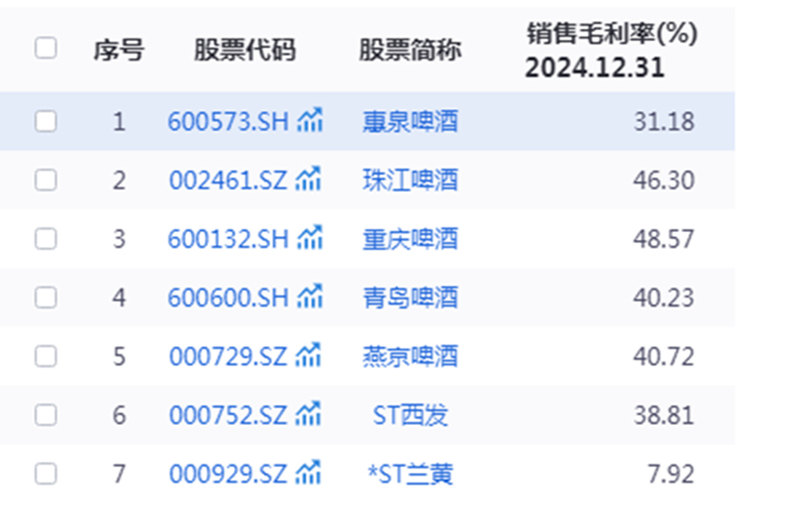Open chart icon beside 000752.SZ
This screenshot has height=514, width=812.
[x=308, y=414]
